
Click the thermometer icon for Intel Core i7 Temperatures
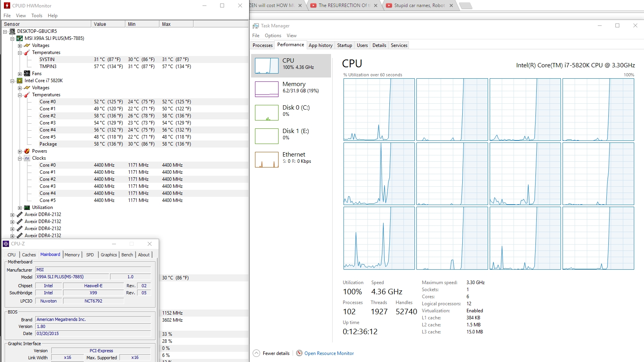pos(27,95)
